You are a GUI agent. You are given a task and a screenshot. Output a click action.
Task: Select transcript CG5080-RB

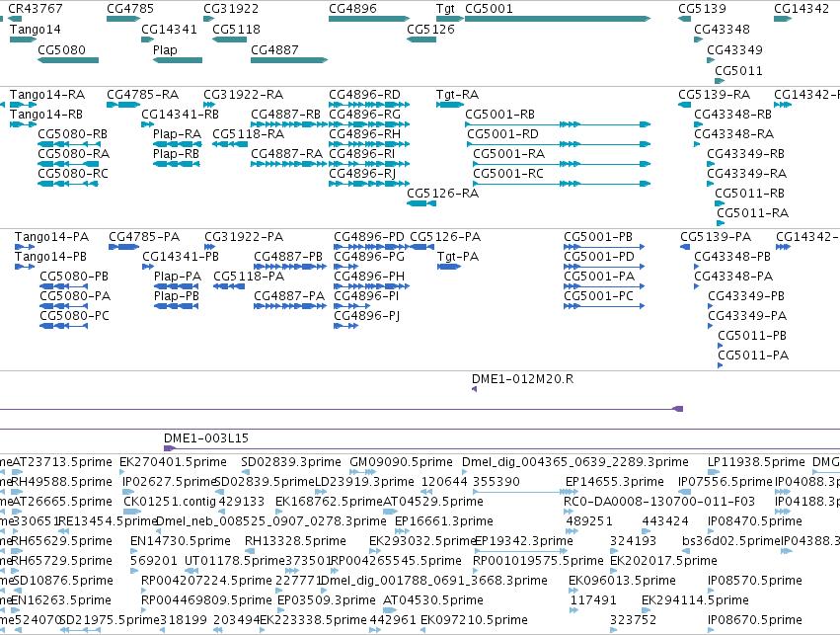pyautogui.click(x=68, y=144)
